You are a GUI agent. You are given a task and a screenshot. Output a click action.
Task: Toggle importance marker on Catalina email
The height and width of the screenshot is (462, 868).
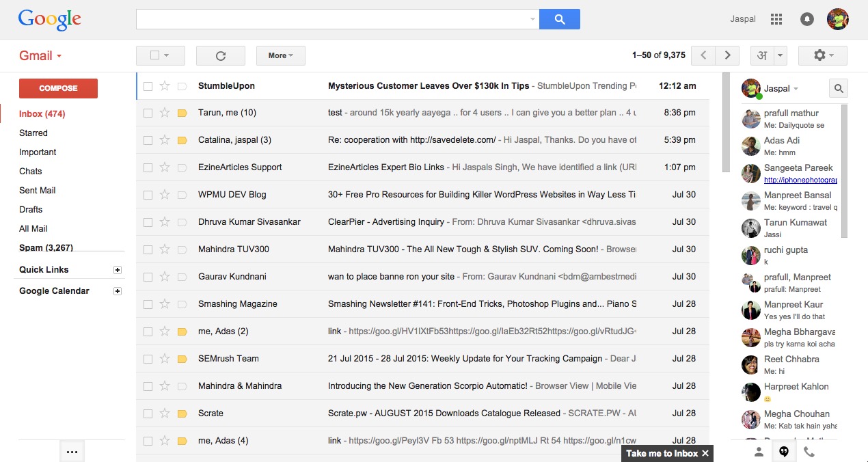[x=182, y=140]
